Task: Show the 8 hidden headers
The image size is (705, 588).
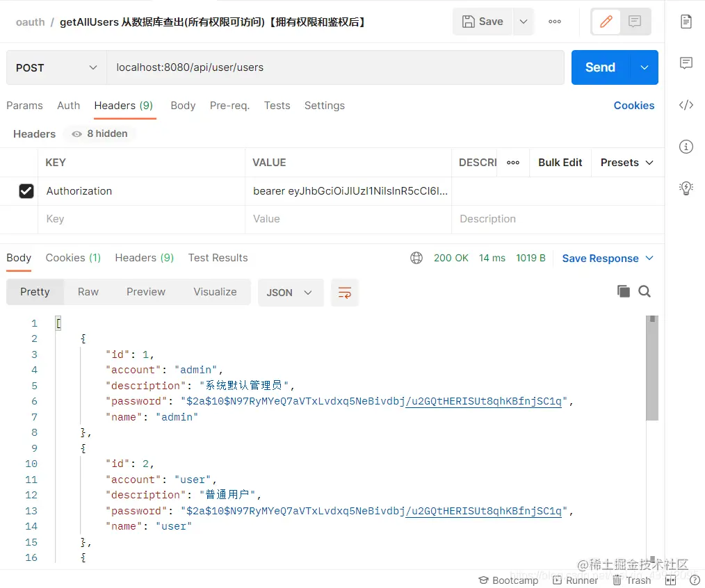Action: point(100,134)
